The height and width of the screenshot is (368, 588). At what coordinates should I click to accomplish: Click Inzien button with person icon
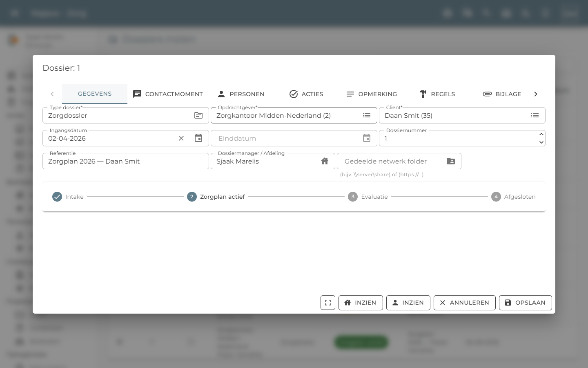(x=408, y=303)
